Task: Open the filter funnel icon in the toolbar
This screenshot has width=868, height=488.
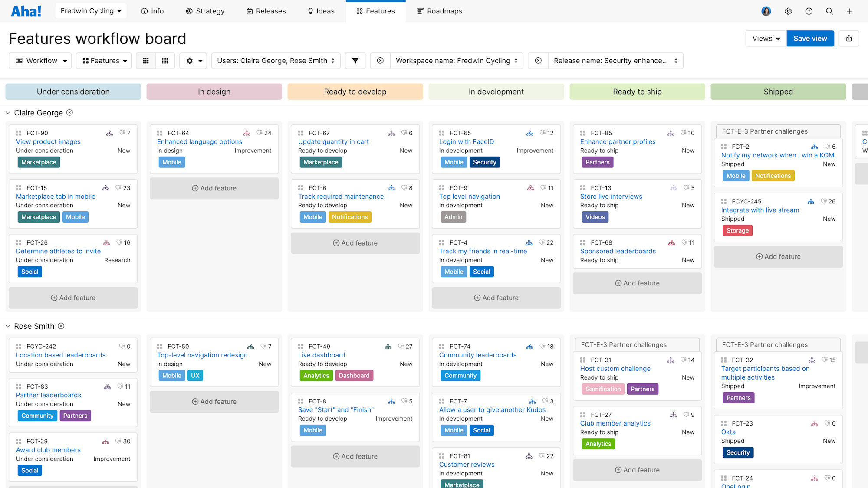Action: tap(355, 61)
